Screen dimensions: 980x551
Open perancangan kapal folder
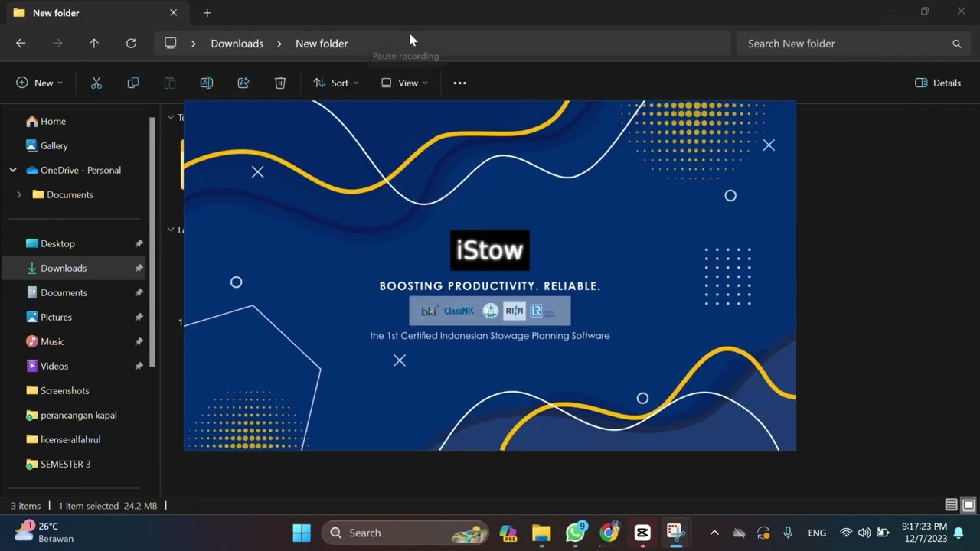click(x=77, y=415)
